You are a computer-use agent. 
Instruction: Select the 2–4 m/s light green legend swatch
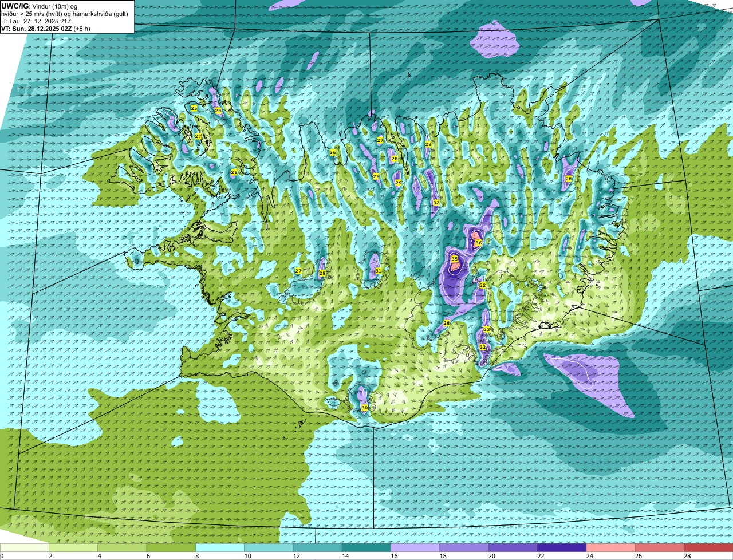point(73,547)
